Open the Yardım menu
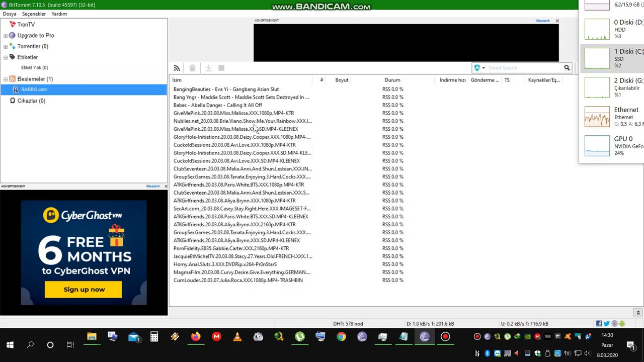 click(x=59, y=14)
